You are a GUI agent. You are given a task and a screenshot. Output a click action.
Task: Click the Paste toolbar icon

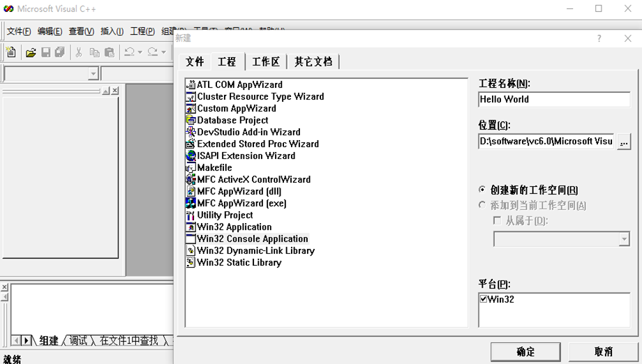point(110,52)
